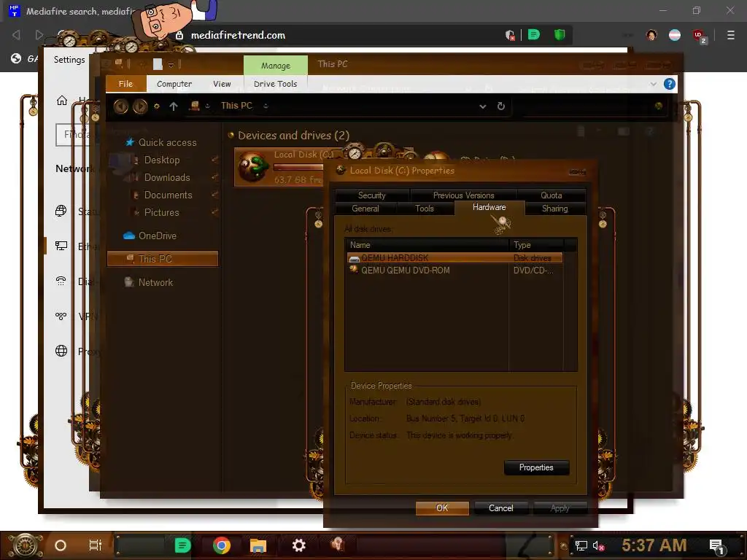
Task: Open the Drive Tools ribbon tab
Action: tap(275, 84)
